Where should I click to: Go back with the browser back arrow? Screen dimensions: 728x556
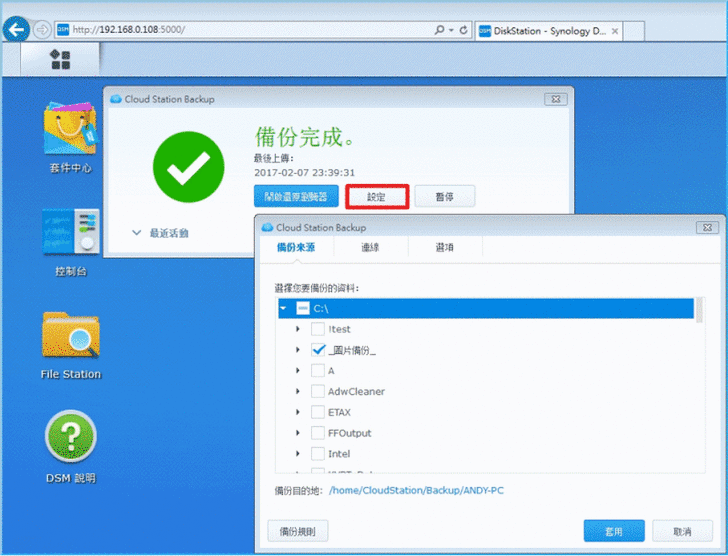(x=16, y=30)
